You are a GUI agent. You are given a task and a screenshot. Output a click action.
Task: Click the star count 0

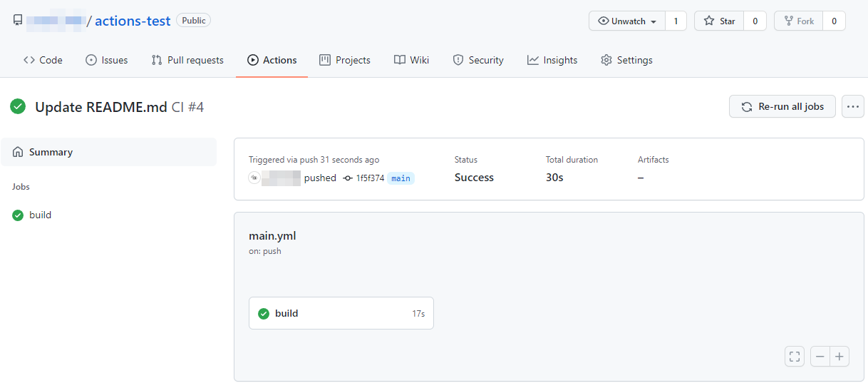[x=755, y=21]
